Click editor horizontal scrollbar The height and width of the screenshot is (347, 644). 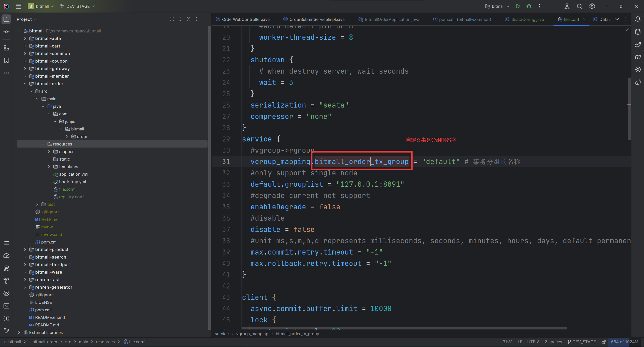[x=404, y=328]
